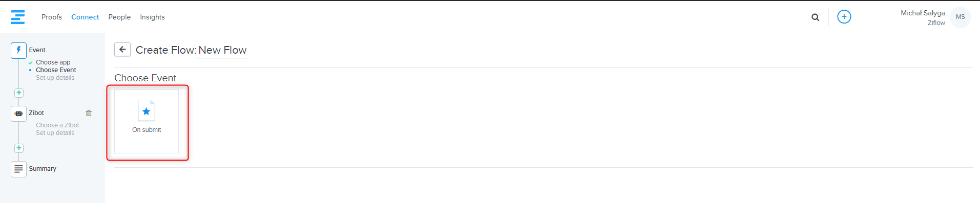Go back using the arrow button
The image size is (980, 203).
(122, 50)
